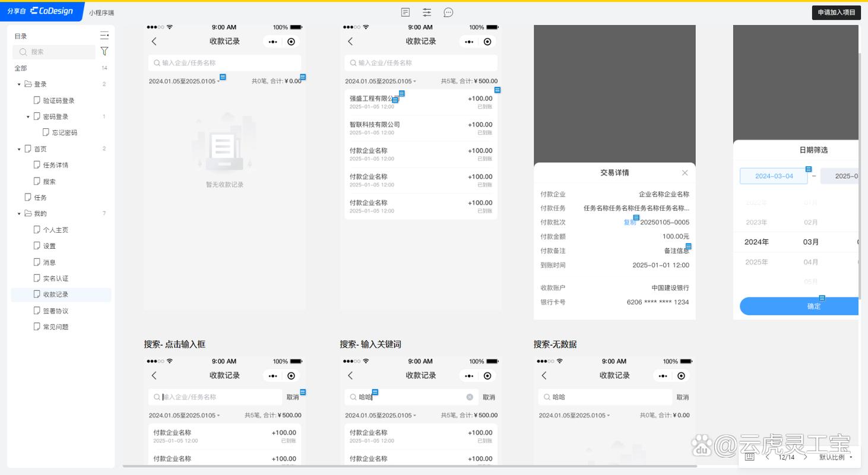Open the annotation marker above the 确定 button
This screenshot has height=475, width=868.
[822, 298]
